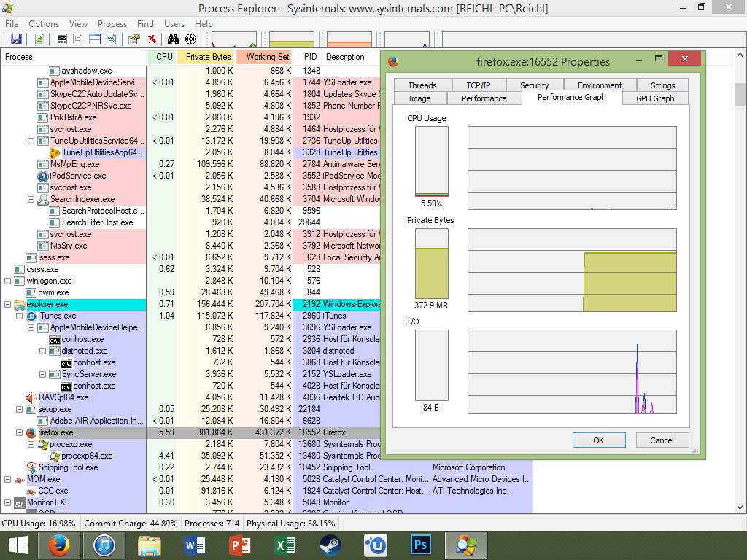Switch to the Threads tab
The image size is (747, 560).
[x=422, y=85]
